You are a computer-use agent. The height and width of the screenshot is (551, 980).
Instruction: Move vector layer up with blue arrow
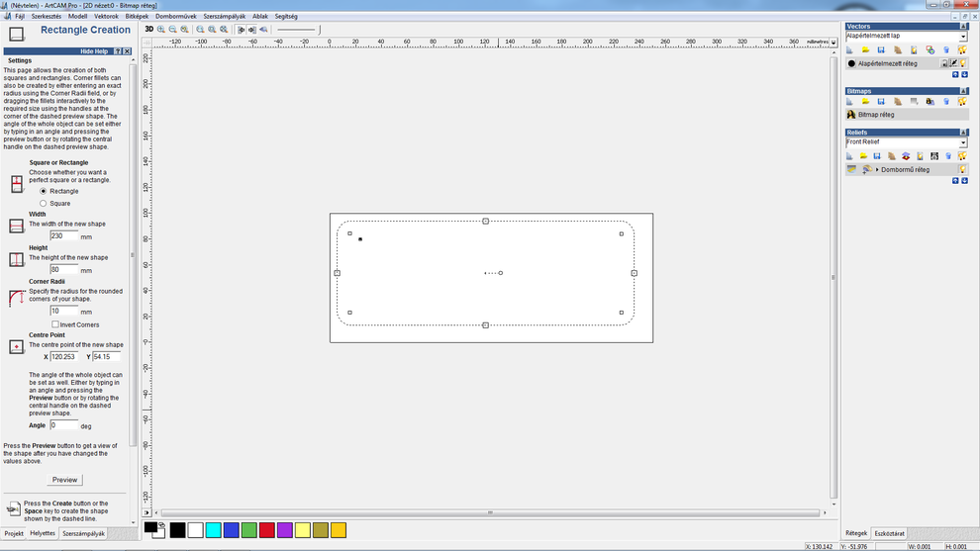[x=955, y=74]
